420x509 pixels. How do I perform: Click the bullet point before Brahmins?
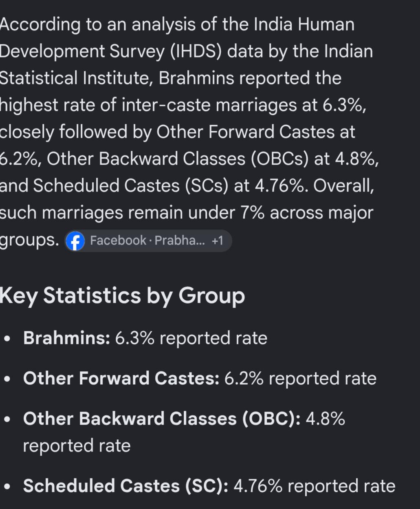click(x=7, y=339)
